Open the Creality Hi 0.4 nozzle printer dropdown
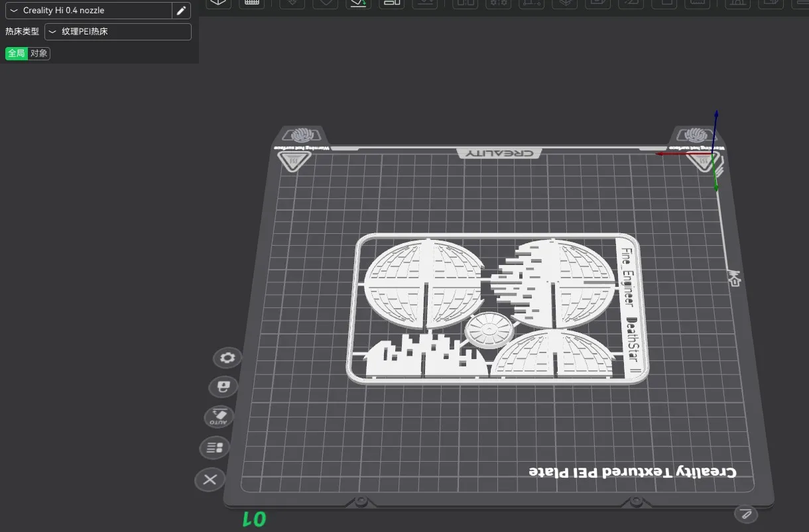Viewport: 809px width, 532px height. tap(89, 11)
